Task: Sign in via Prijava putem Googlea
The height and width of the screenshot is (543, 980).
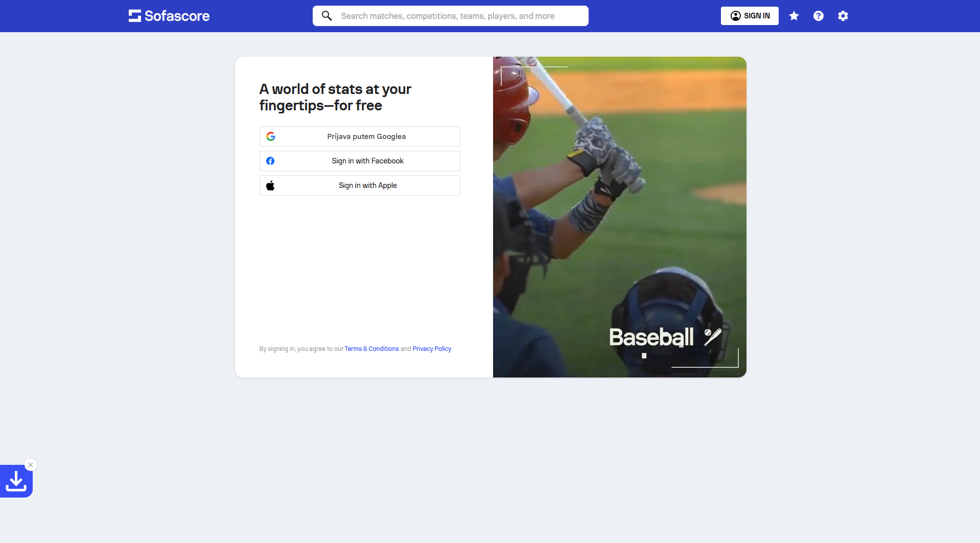Action: click(x=360, y=136)
